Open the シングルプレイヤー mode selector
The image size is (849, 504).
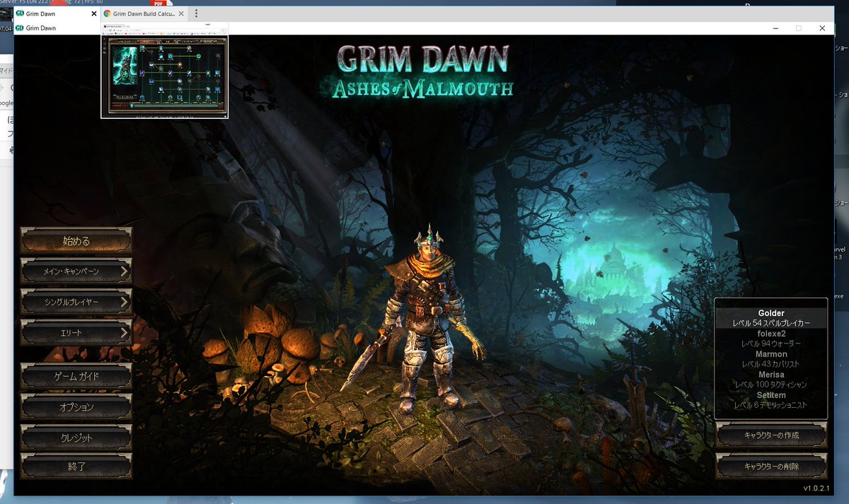76,302
